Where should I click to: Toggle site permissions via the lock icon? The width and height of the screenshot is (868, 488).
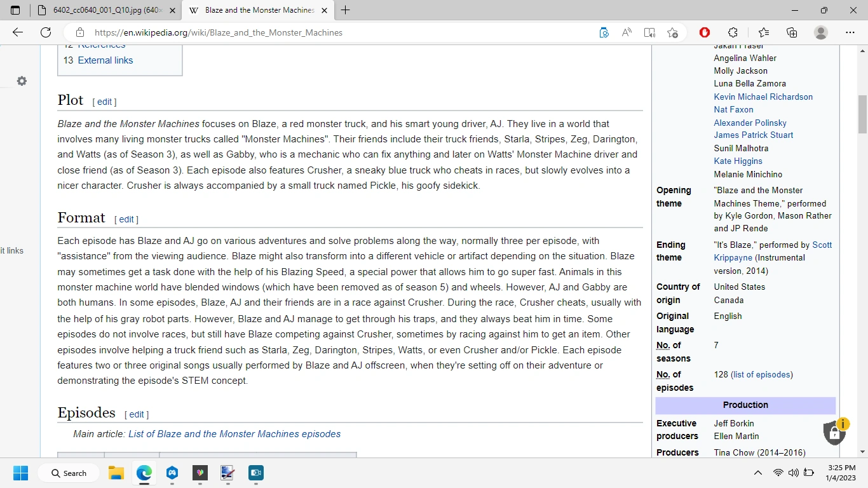tap(79, 32)
